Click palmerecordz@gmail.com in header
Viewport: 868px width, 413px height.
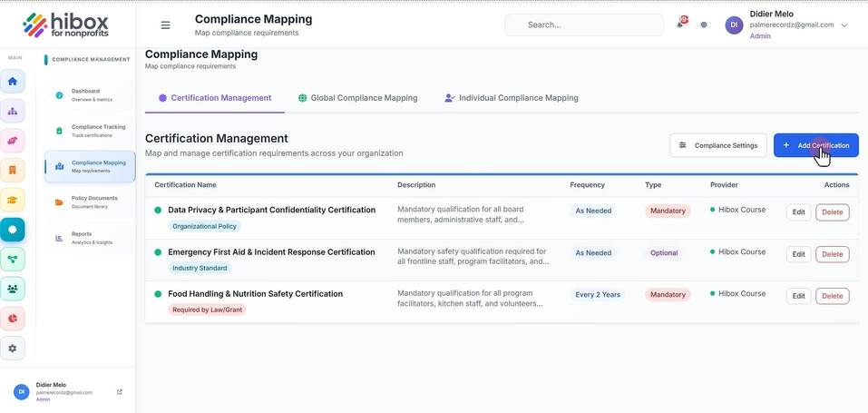(x=792, y=25)
